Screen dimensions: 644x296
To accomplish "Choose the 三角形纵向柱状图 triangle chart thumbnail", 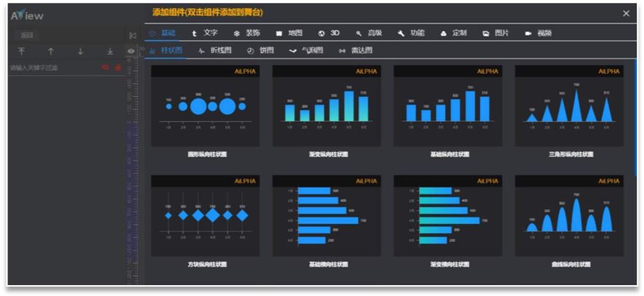I will [x=568, y=106].
